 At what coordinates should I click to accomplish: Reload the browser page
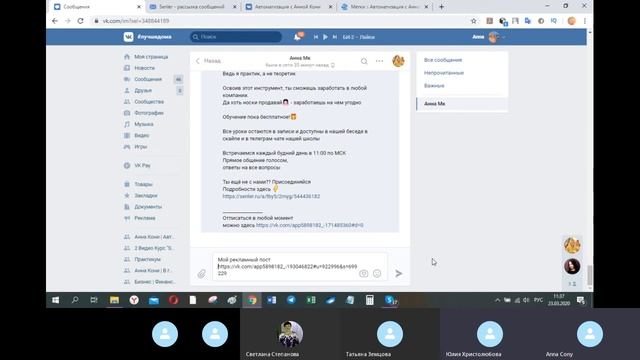coord(80,21)
